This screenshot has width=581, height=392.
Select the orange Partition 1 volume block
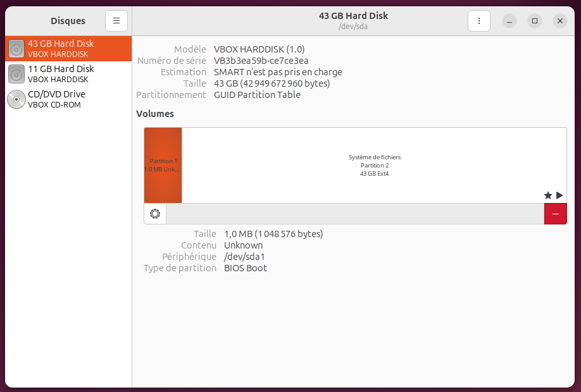coord(163,165)
